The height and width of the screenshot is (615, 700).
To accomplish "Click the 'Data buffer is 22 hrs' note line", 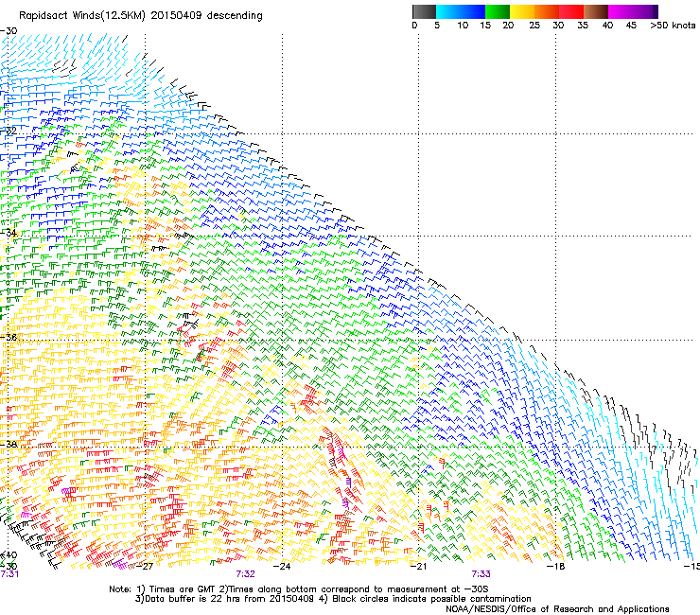I will [333, 599].
